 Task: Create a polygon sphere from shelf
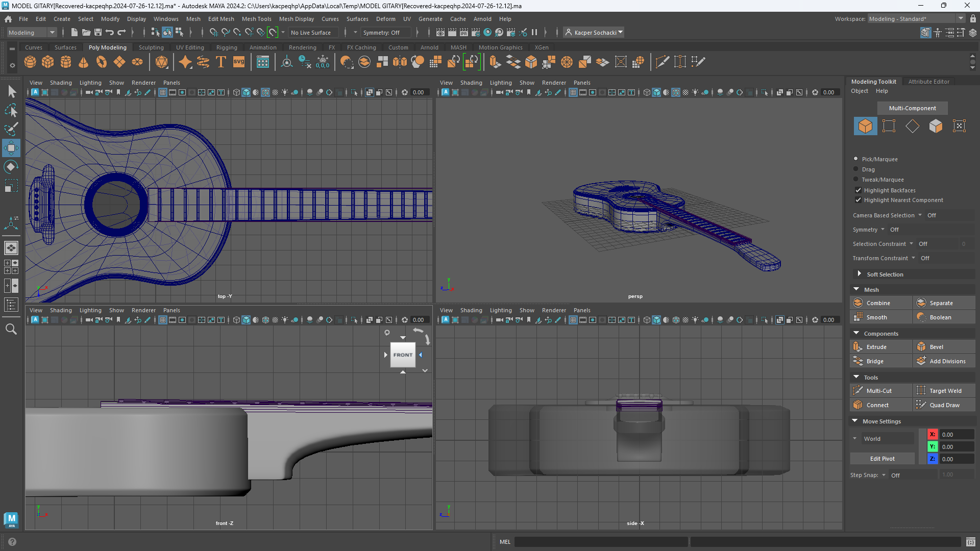pyautogui.click(x=30, y=62)
